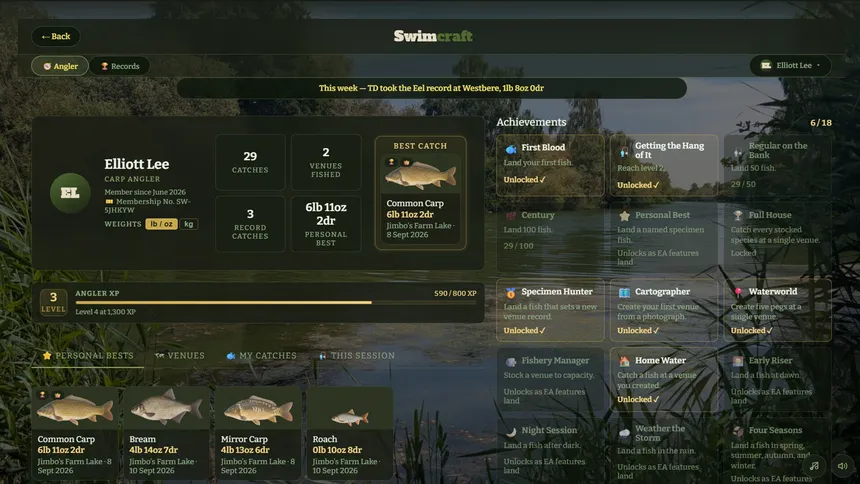Click the My Catches tab fish icon
The width and height of the screenshot is (860, 484).
click(x=231, y=356)
